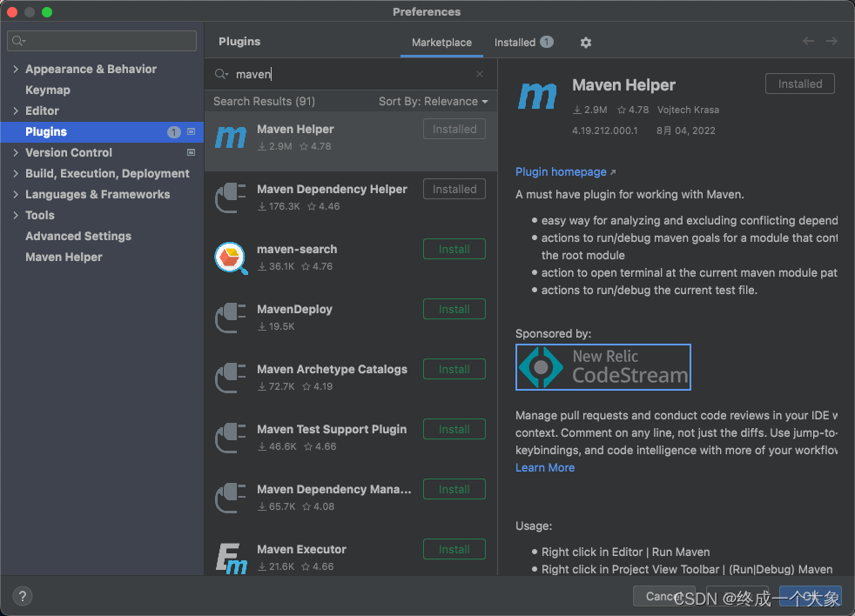This screenshot has width=855, height=616.
Task: Switch to the Installed tab
Action: coord(523,43)
